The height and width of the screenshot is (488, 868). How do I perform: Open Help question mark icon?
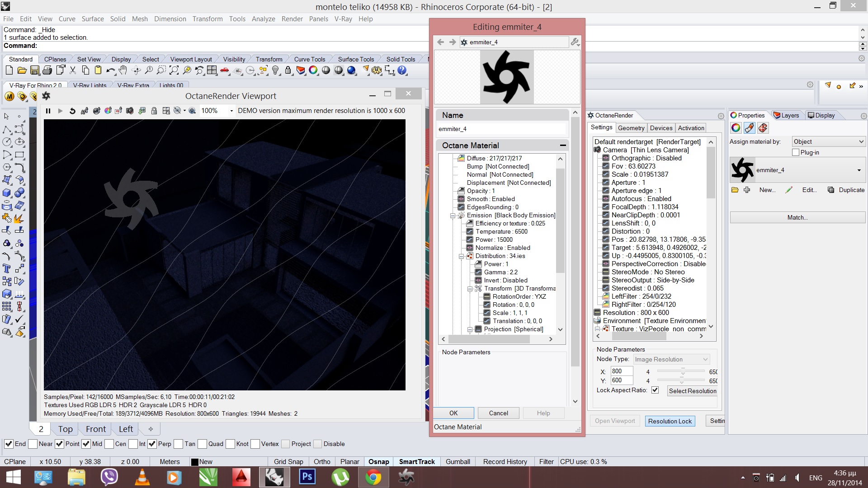(x=402, y=70)
